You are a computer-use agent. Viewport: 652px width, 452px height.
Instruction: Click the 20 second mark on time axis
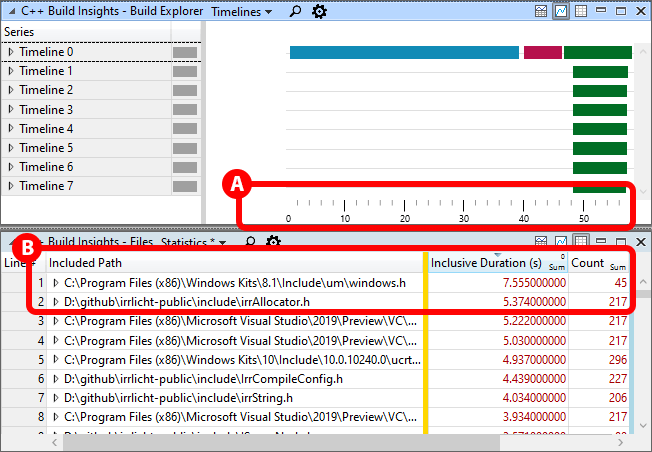coord(405,218)
